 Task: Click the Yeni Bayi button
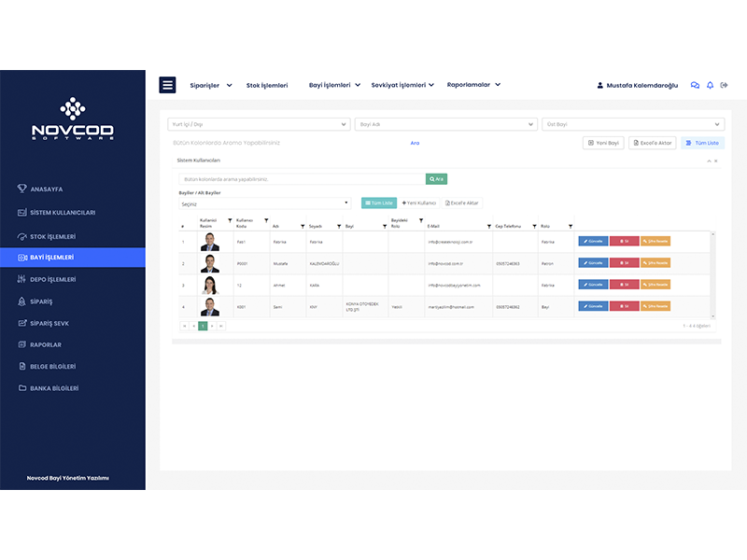tap(603, 143)
